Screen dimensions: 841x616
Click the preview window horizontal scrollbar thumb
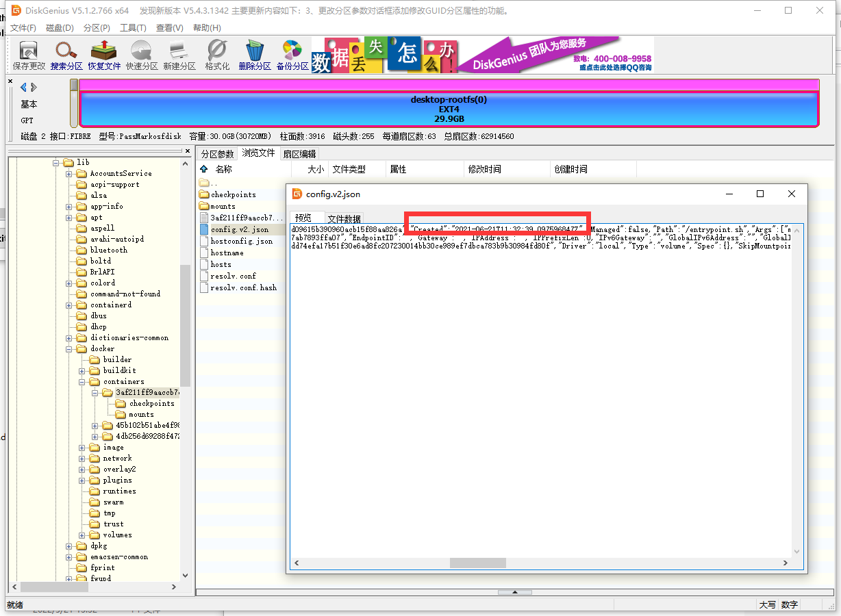478,563
